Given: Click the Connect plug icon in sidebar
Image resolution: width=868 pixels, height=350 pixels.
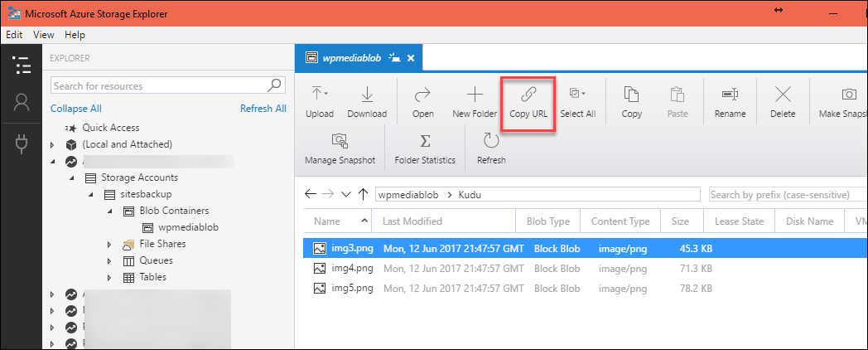Looking at the screenshot, I should pyautogui.click(x=21, y=143).
